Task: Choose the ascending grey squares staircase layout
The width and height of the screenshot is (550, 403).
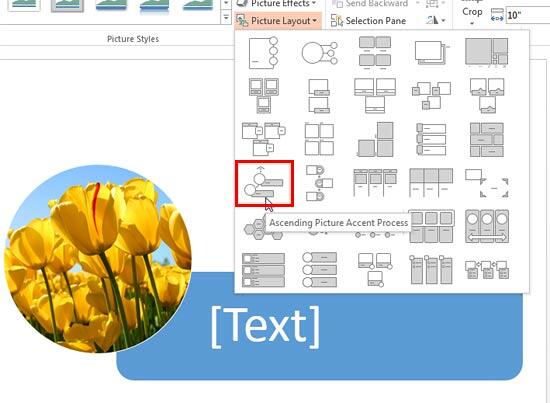Action: pos(375,139)
